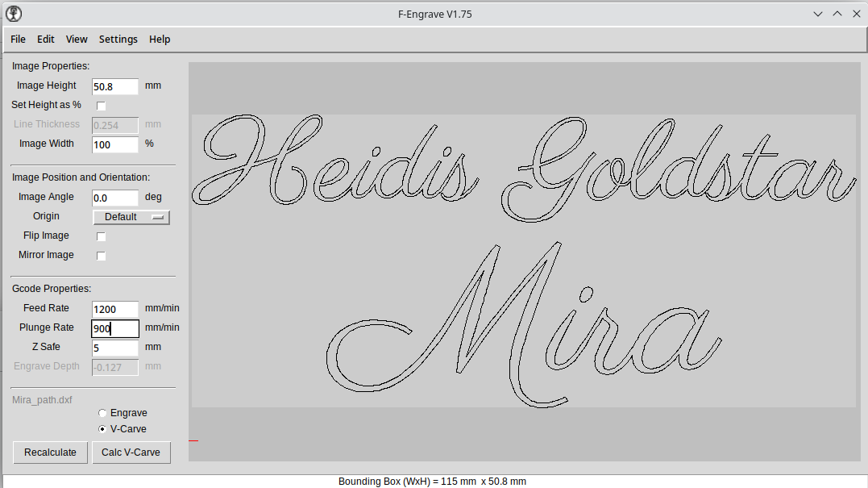
Task: Open the Settings menu
Action: 118,40
